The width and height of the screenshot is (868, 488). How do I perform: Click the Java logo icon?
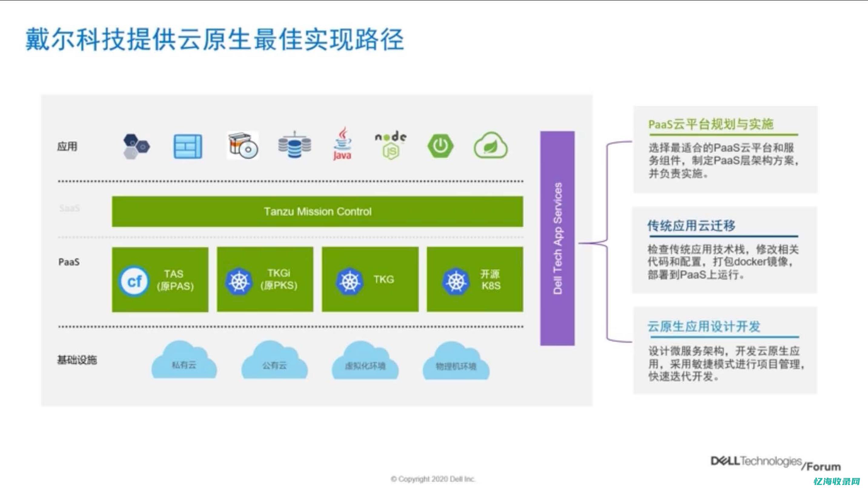tap(342, 144)
